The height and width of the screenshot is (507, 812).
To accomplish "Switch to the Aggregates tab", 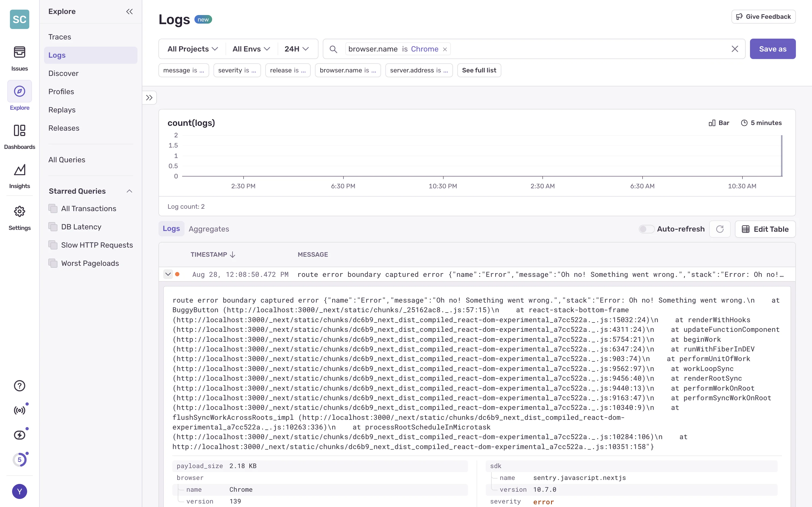I will (x=209, y=229).
